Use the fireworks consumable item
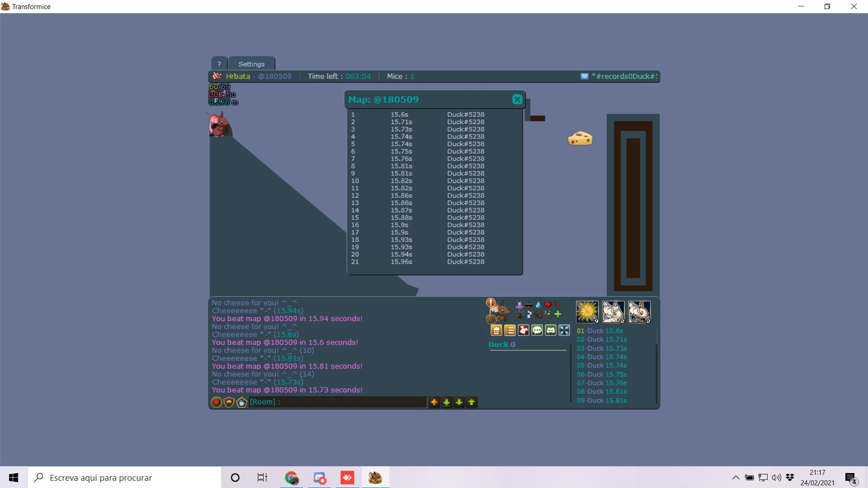This screenshot has height=488, width=868. click(x=587, y=312)
